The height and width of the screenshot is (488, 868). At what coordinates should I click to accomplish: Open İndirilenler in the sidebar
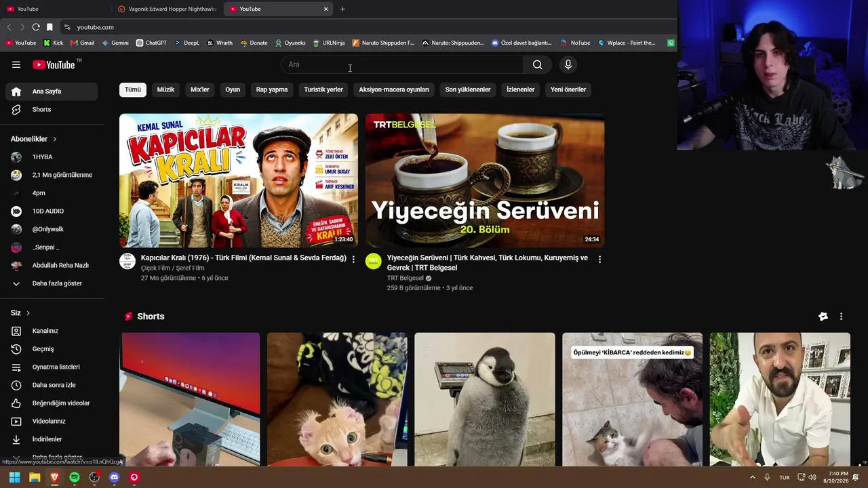pyautogui.click(x=52, y=439)
